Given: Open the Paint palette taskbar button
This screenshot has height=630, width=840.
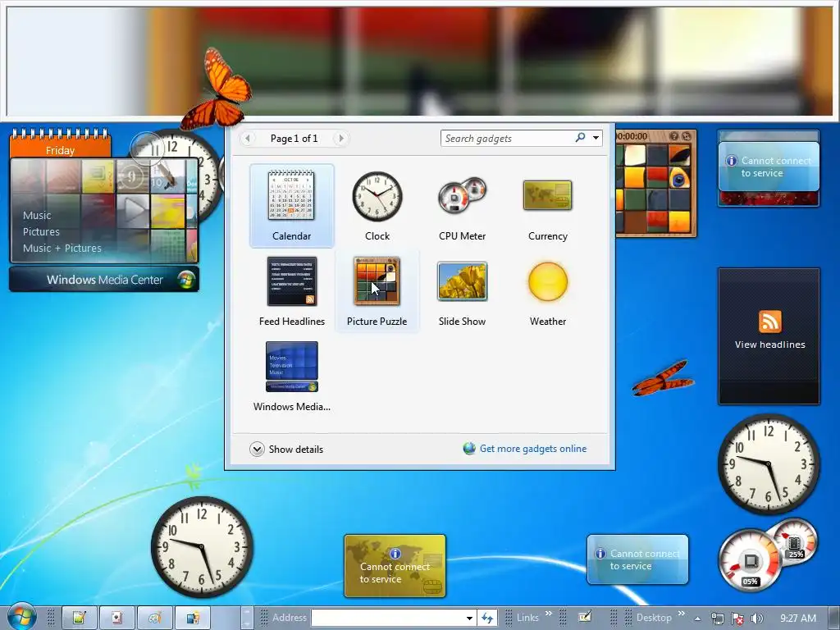Looking at the screenshot, I should pos(155,619).
